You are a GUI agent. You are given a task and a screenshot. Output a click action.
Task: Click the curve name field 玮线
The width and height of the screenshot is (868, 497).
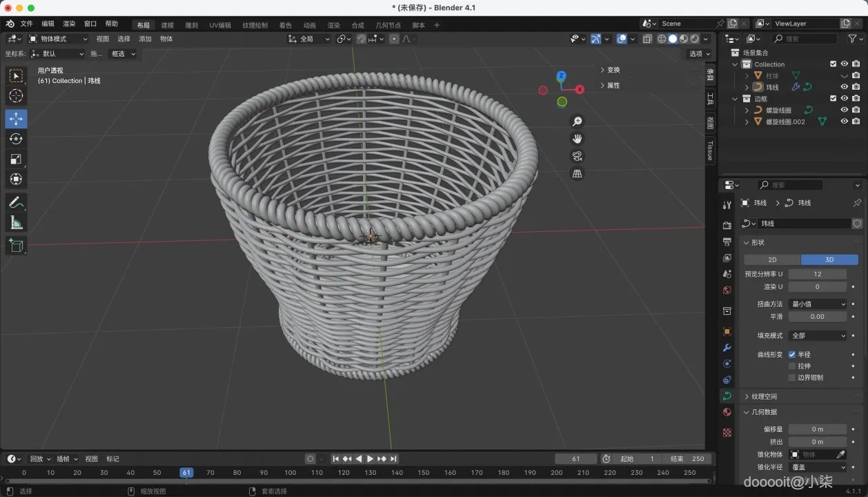point(805,224)
